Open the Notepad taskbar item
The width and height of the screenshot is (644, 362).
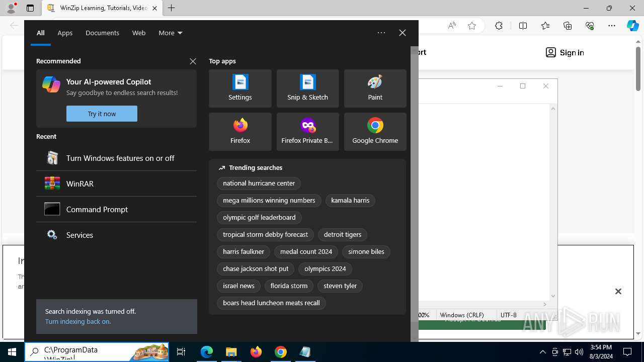point(305,352)
